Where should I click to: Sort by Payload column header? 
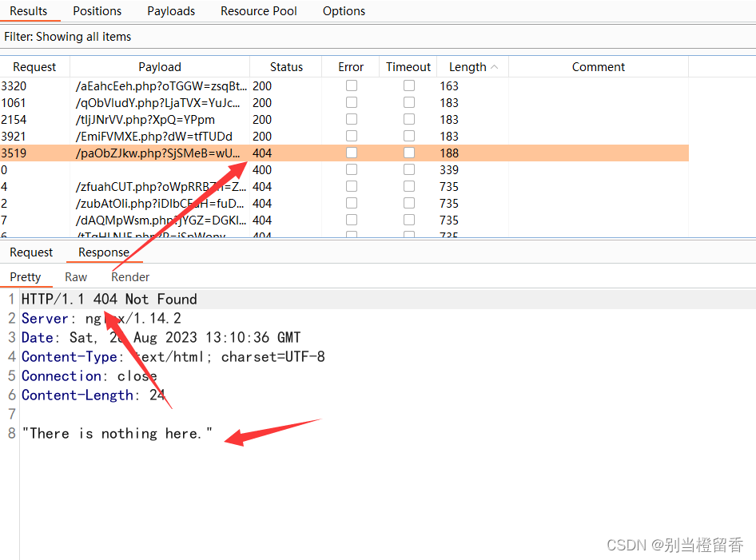[160, 67]
